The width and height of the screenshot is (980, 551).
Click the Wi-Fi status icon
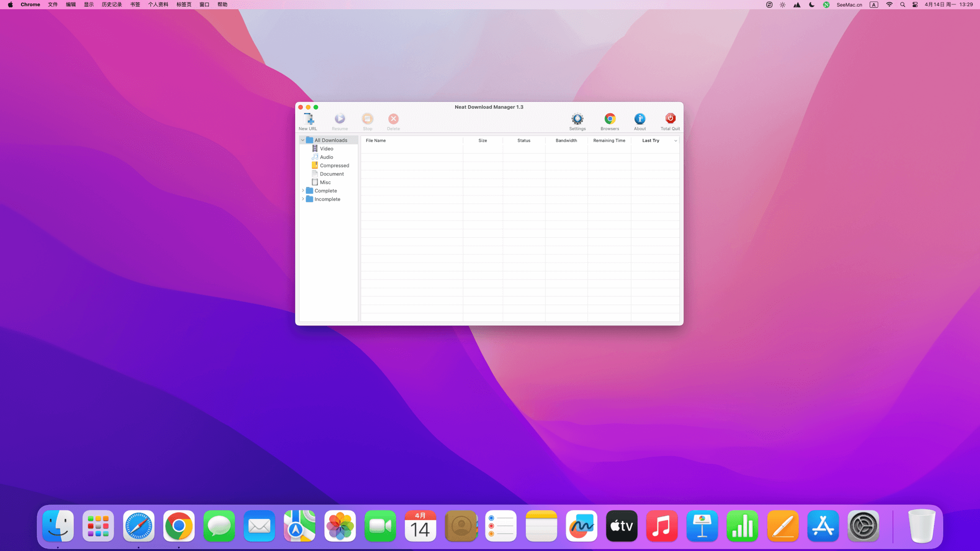pyautogui.click(x=889, y=5)
